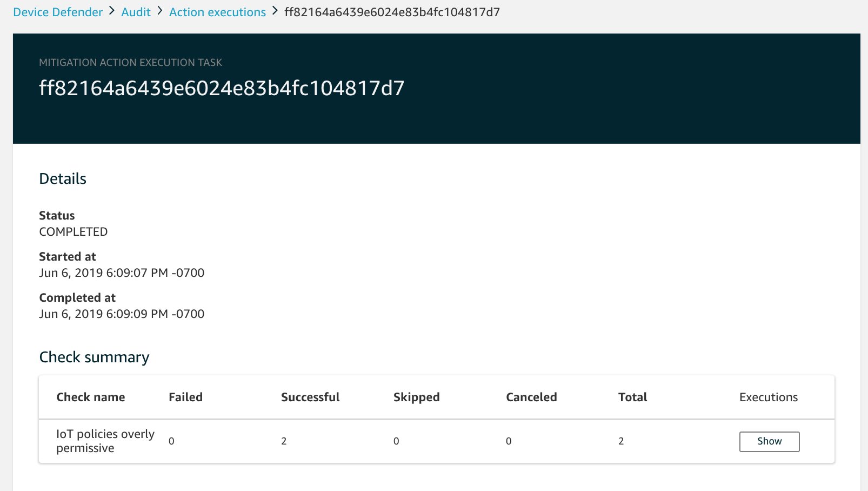This screenshot has width=868, height=491.
Task: Show executions for IoT policies overly permissive
Action: tap(769, 441)
